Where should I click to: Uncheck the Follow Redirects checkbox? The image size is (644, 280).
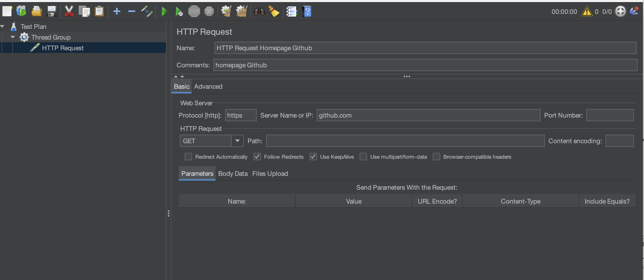click(x=257, y=157)
